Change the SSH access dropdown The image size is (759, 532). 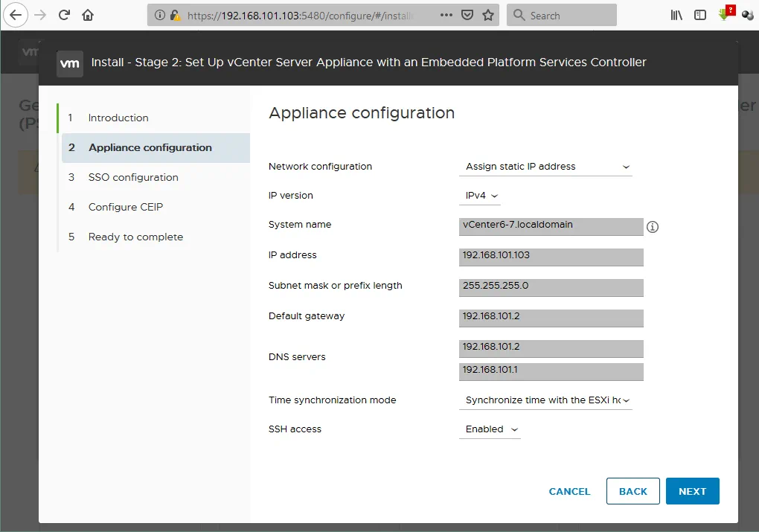click(x=490, y=429)
